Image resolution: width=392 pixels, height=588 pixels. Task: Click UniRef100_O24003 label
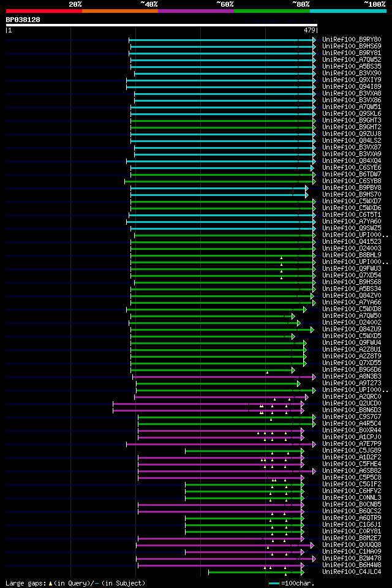(352, 249)
